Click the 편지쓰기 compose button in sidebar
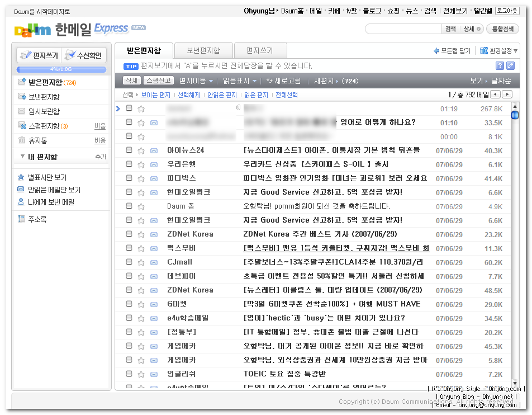Image resolution: width=532 pixels, height=415 pixels. (39, 55)
